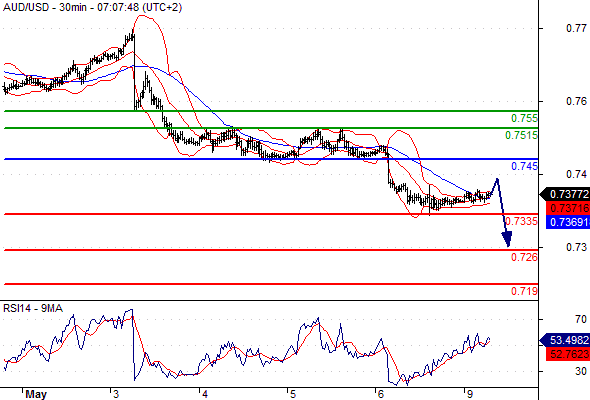This screenshot has width=590, height=400.
Task: Click the date marker 5 on time axis
Action: (293, 394)
